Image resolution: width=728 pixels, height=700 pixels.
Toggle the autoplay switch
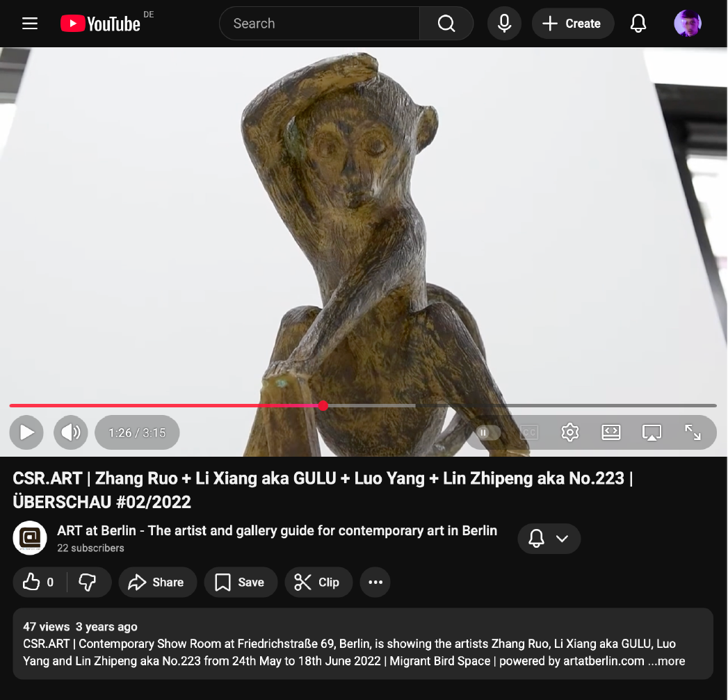[488, 432]
